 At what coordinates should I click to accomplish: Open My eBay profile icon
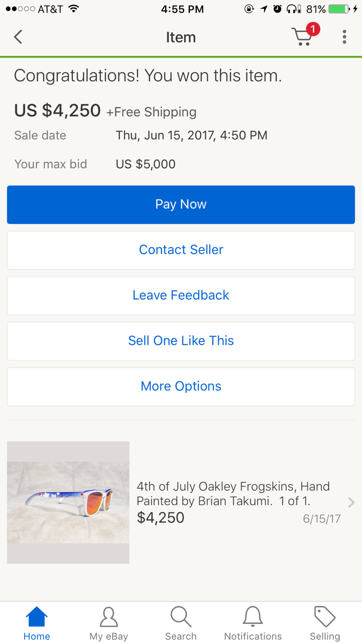[x=109, y=617]
